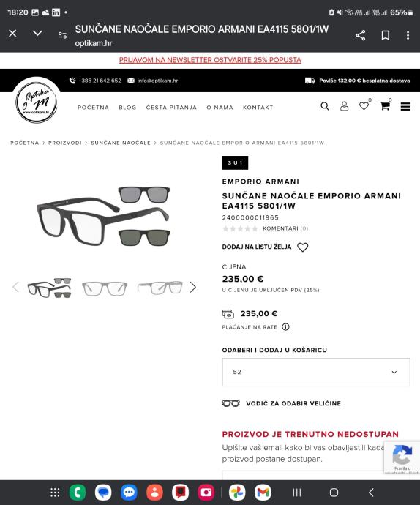The width and height of the screenshot is (420, 505).
Task: Open the KOMENTARI reviews link
Action: 280,228
